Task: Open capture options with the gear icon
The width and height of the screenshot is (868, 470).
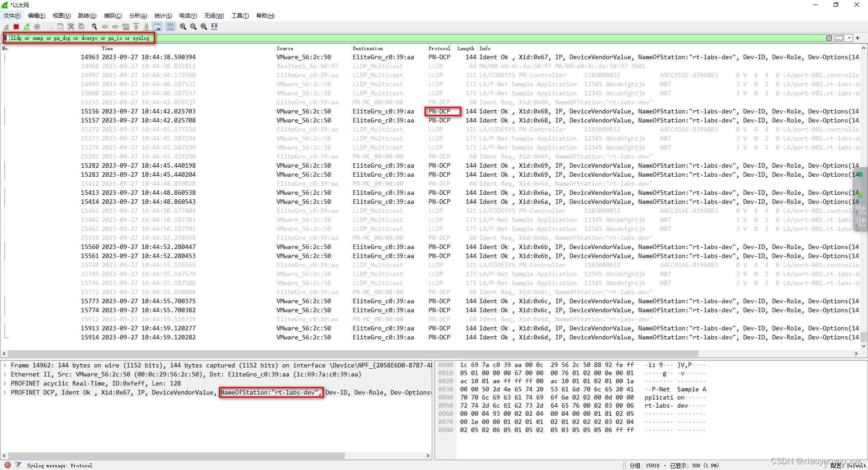Action: pos(37,27)
